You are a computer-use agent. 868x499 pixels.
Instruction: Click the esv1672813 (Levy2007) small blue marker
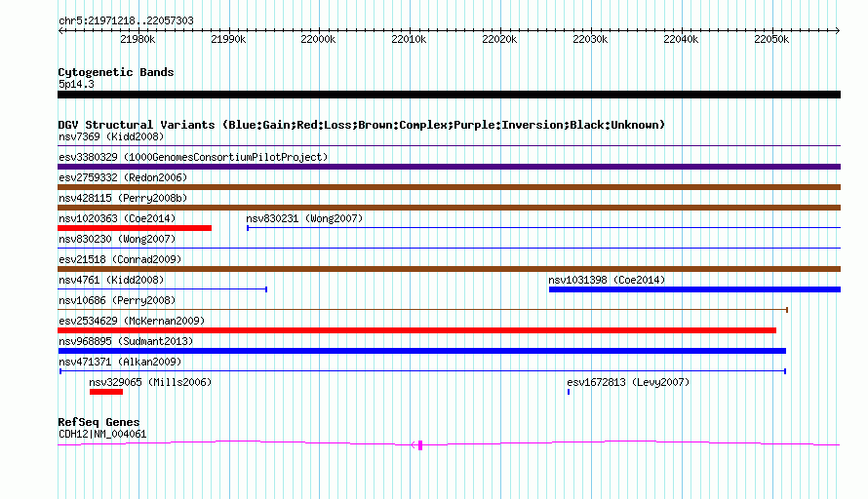[569, 392]
